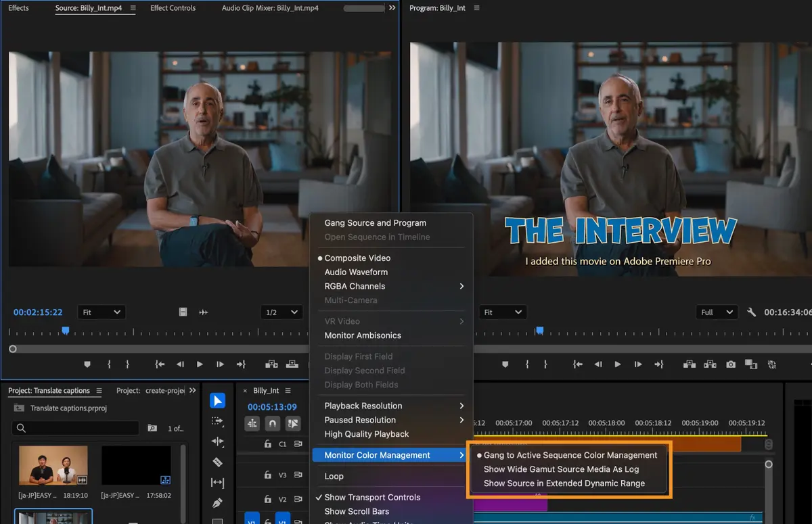812x524 pixels.
Task: Click Export Frame camera icon
Action: tap(731, 364)
